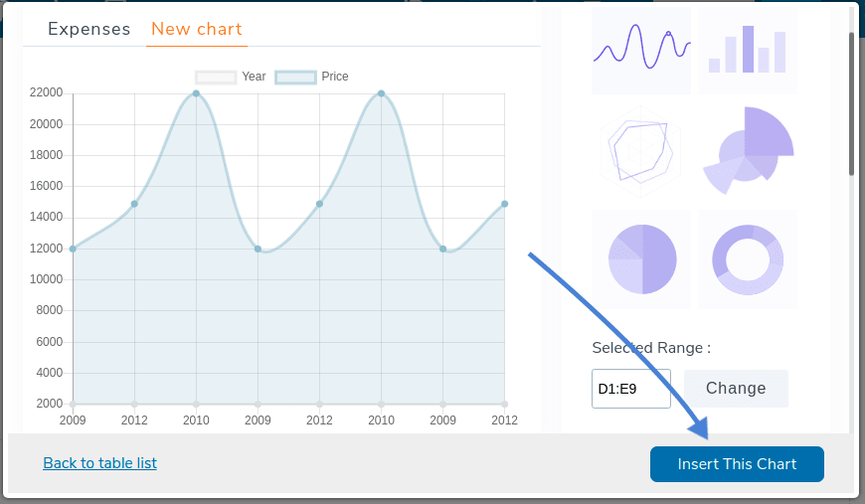Click the Price legend color swatch
Screen dimensions: 865x504
click(295, 77)
